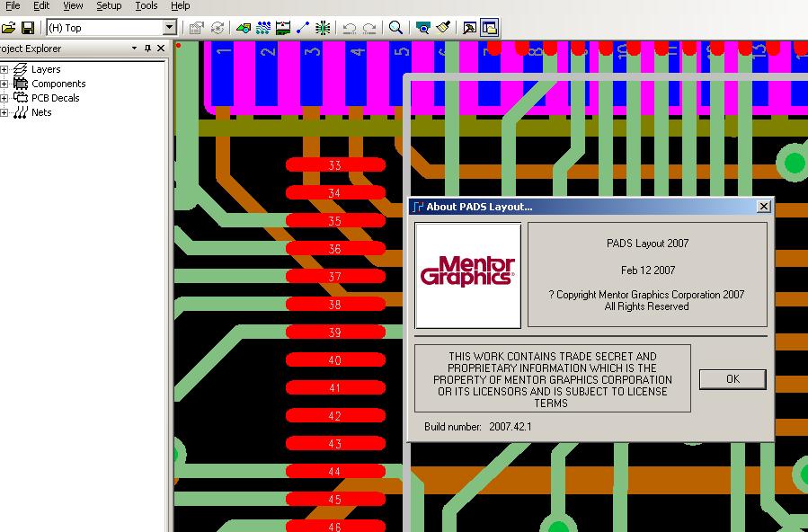Expand the PCB Decals tree node
This screenshot has width=808, height=532.
tap(4, 98)
